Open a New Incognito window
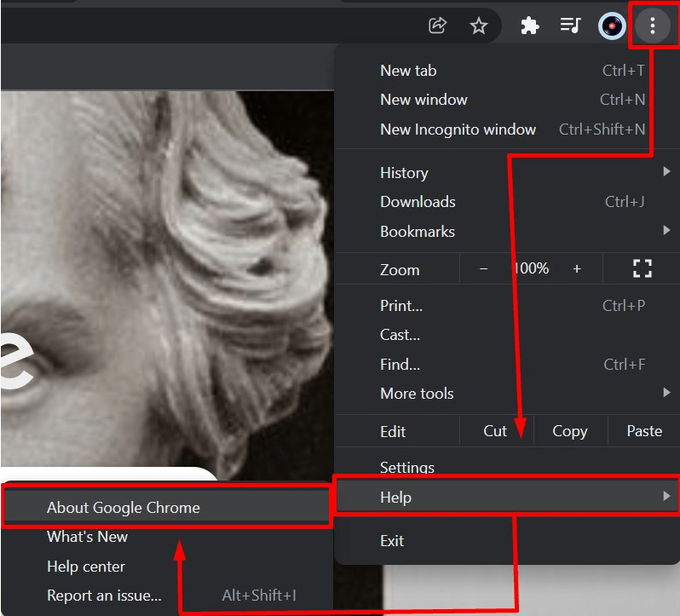Image resolution: width=680 pixels, height=616 pixels. pyautogui.click(x=458, y=130)
